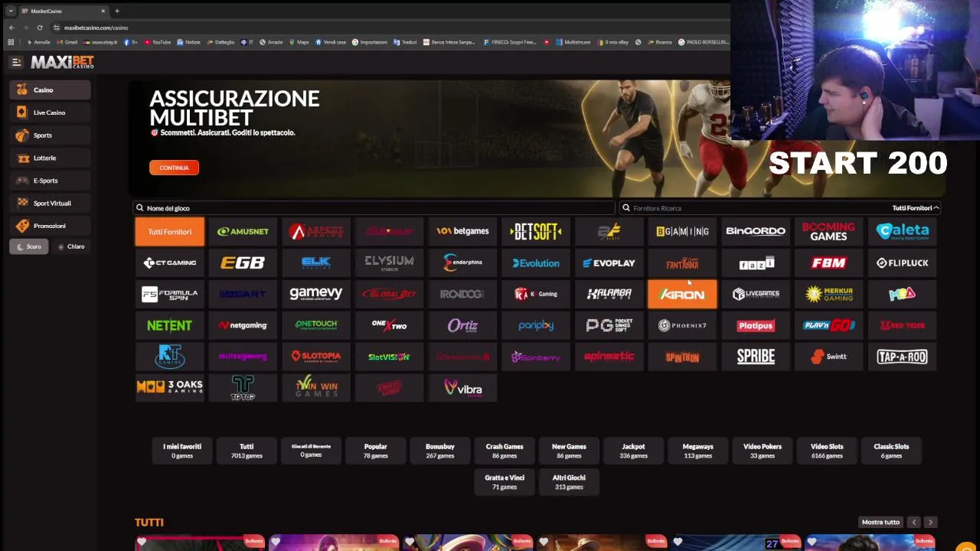980x551 pixels.
Task: Filter by the NetEnt provider logo
Action: (x=170, y=325)
